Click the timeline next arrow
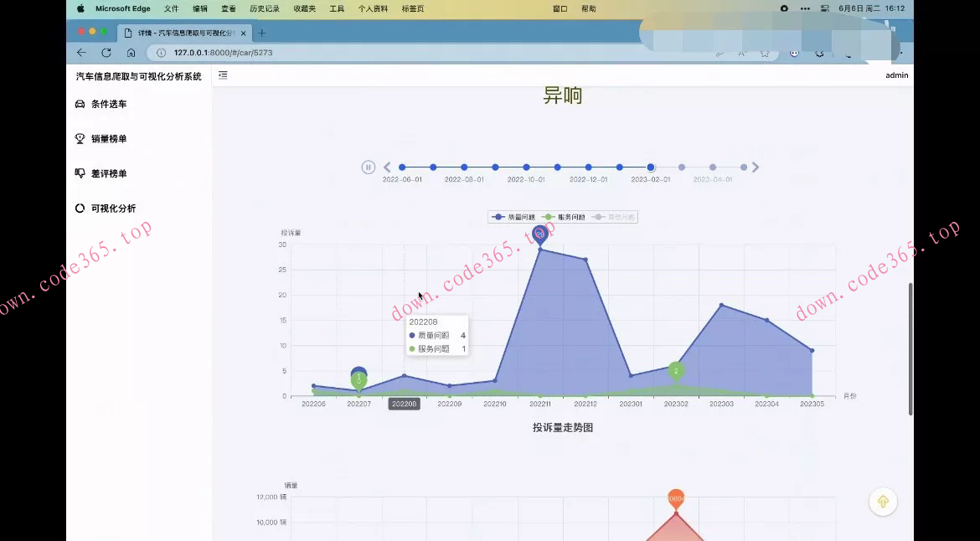The height and width of the screenshot is (541, 980). tap(756, 167)
